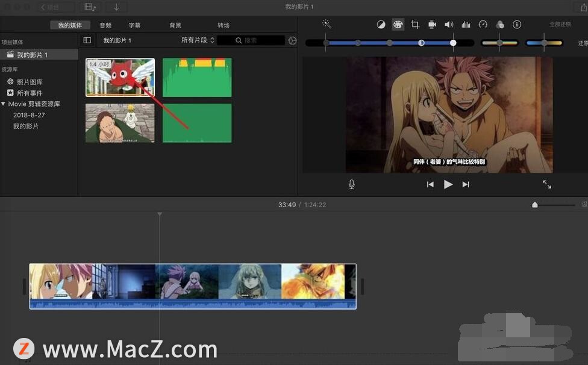Select the 2018-8-27 event
The image size is (588, 365).
click(x=29, y=115)
